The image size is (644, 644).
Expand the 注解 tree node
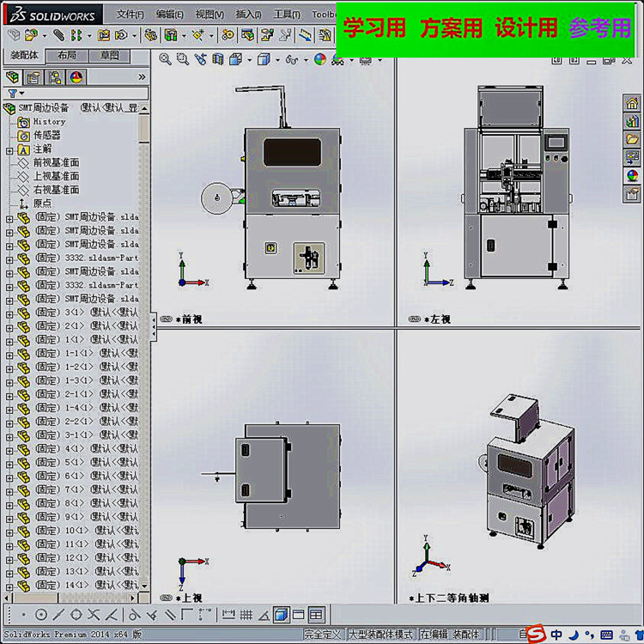[x=9, y=151]
